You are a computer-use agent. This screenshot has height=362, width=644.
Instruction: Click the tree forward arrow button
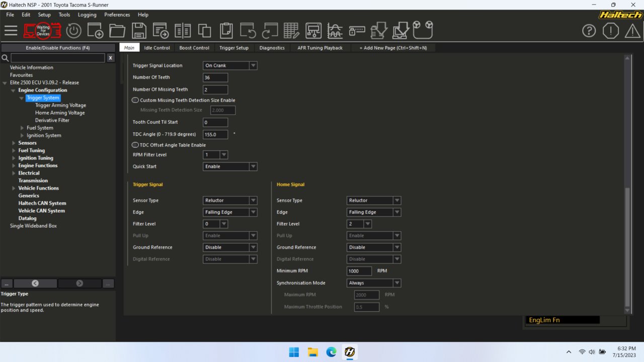(79, 284)
